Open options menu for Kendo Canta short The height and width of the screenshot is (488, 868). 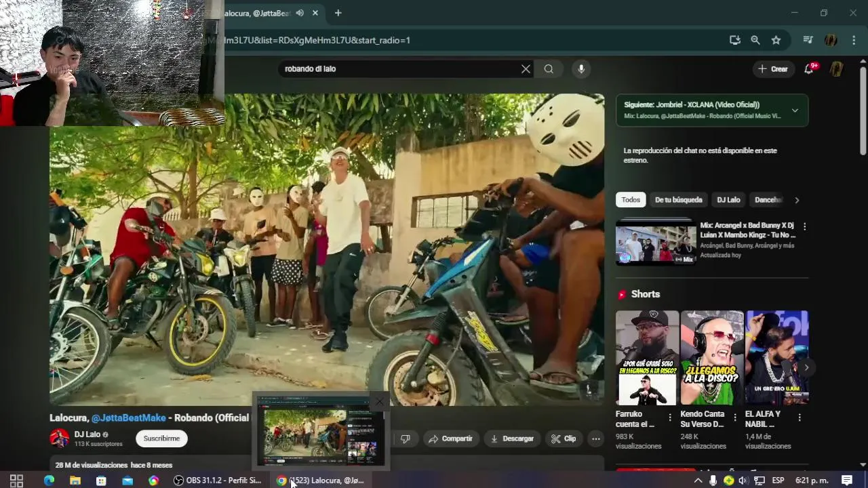(x=735, y=418)
